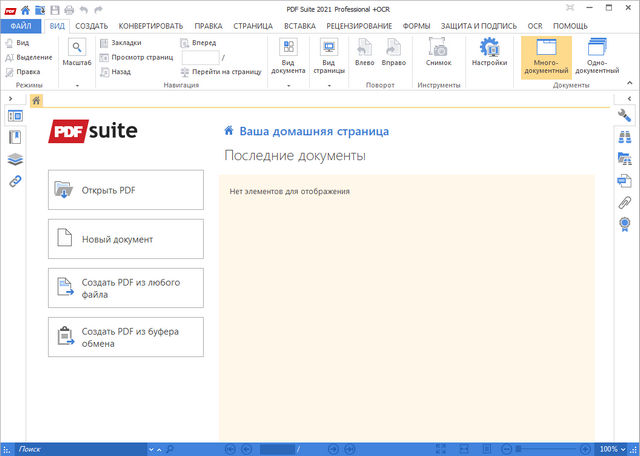Expand the left sidebar panel chevron
This screenshot has height=456, width=640.
pos(9,100)
